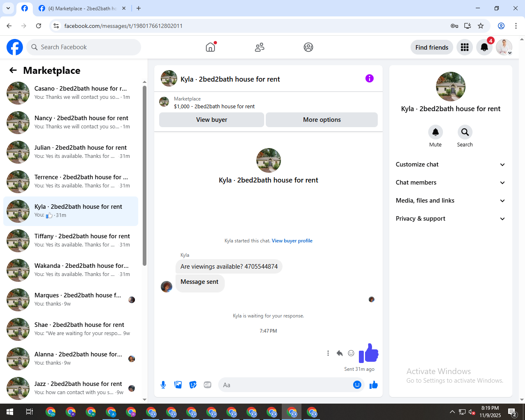Viewport: 525px width, 420px height.
Task: Attach a file with the photo icon
Action: (x=178, y=385)
